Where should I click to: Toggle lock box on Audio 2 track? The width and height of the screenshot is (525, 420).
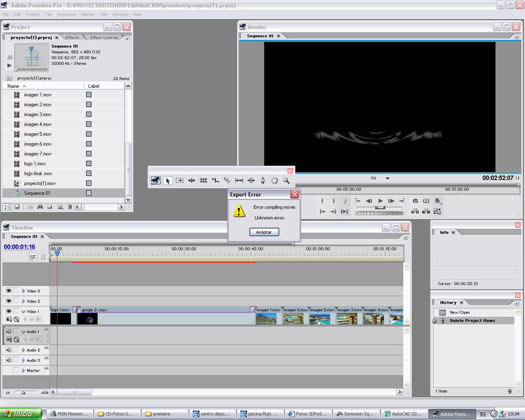tap(16, 350)
